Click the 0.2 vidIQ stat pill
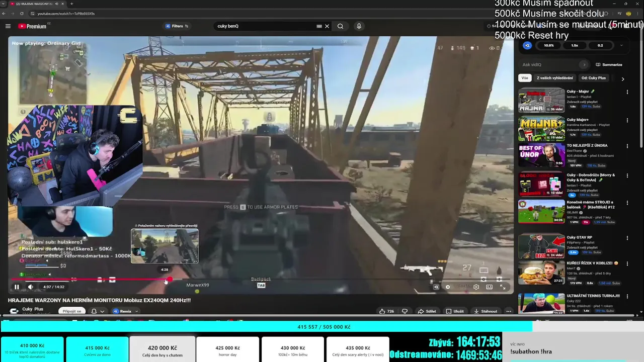This screenshot has width=644, height=362. [600, 45]
